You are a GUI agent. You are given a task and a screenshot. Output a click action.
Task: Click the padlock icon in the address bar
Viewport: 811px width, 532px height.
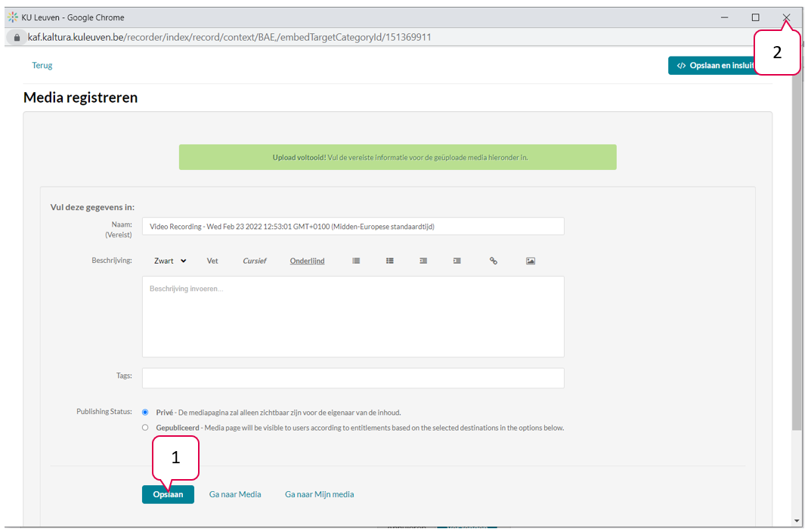tap(17, 37)
